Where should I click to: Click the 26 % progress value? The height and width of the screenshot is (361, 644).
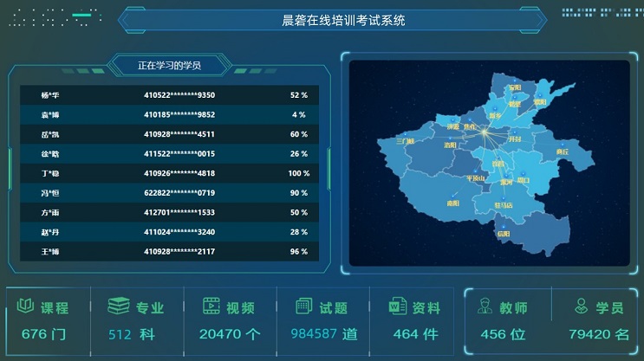pos(299,154)
